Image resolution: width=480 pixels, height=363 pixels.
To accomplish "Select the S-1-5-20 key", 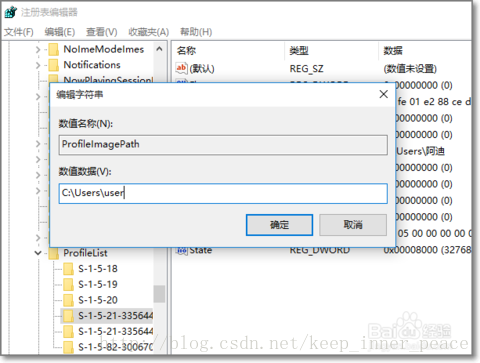I will pos(98,300).
